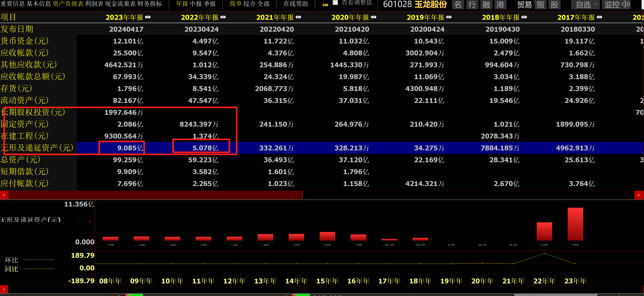Select the 综合 display mode option
Screen dimensions: 644x296
pyautogui.click(x=250, y=4)
